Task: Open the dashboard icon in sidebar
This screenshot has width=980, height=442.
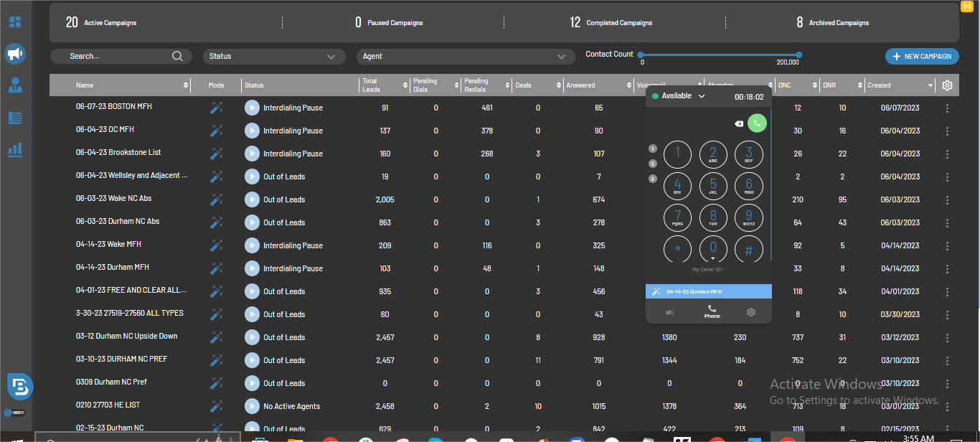Action: (15, 22)
